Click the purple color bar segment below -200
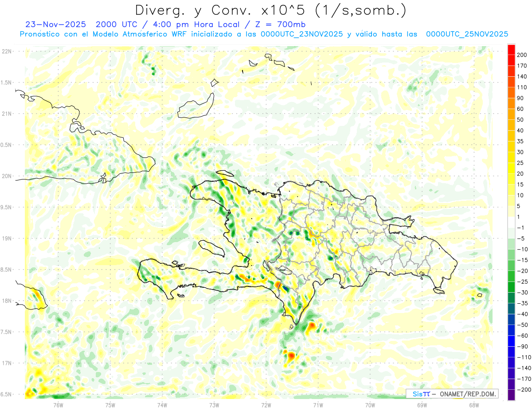The width and height of the screenshot is (532, 411). 511,395
